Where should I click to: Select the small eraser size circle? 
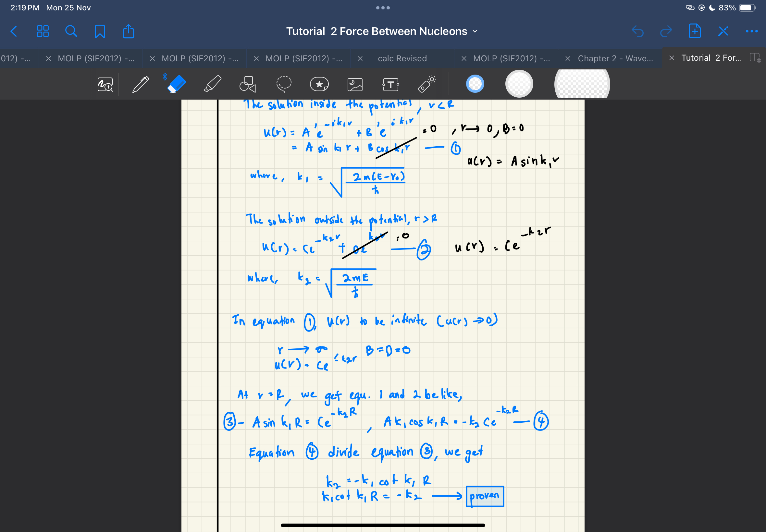(x=475, y=84)
